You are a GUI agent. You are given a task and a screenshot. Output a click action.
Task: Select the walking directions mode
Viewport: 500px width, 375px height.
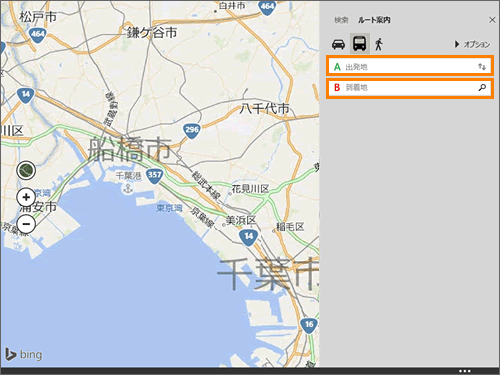(379, 44)
